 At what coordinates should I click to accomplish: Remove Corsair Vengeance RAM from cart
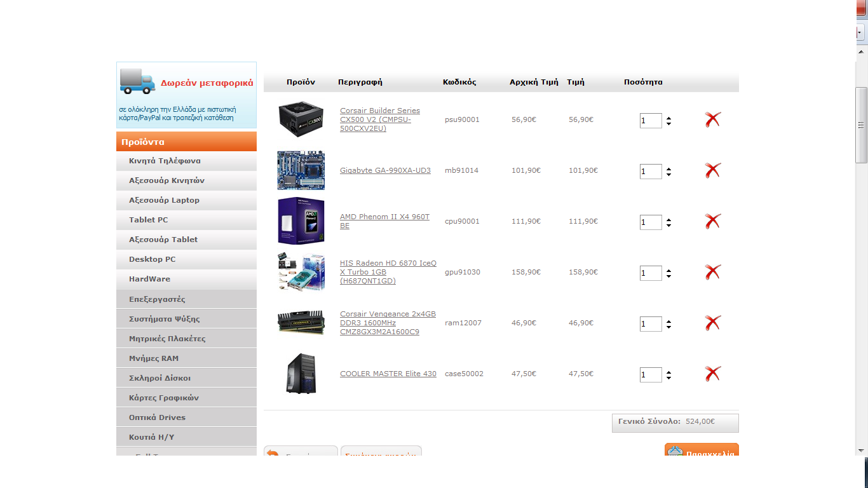click(x=713, y=323)
